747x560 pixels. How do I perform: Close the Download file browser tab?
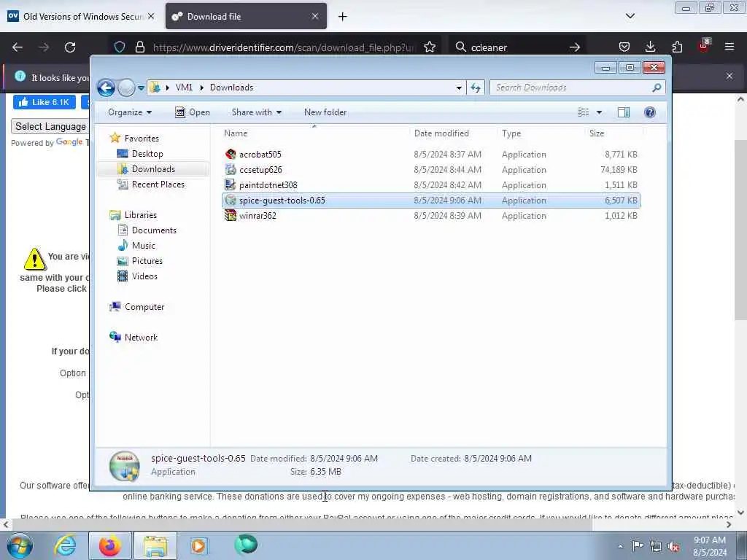point(315,16)
